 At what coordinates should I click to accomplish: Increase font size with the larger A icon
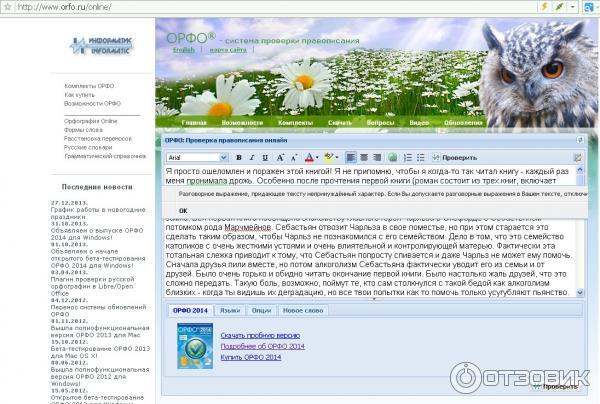tap(280, 157)
